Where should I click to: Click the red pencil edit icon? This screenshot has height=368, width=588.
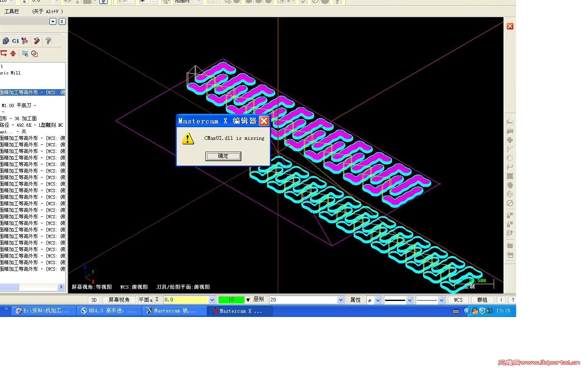(37, 41)
